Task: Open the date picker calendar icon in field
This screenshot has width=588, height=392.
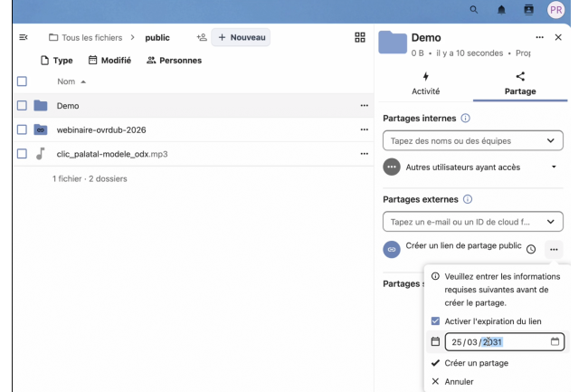Action: click(555, 341)
